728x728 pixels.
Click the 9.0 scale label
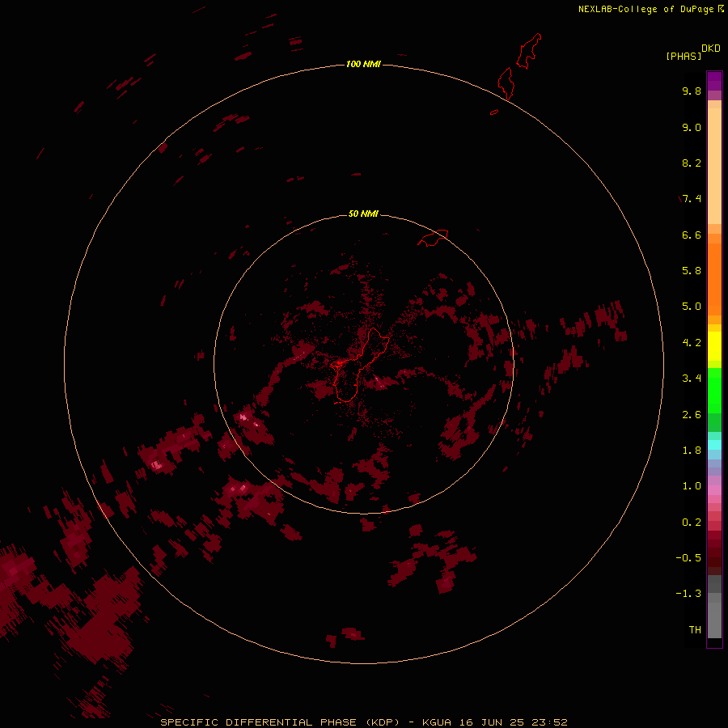[692, 127]
